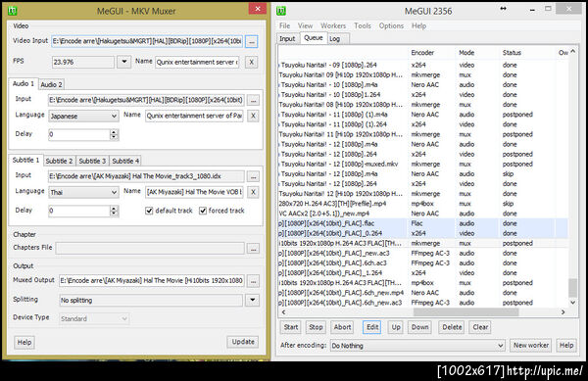Clear the Subtitle 1 track name
The width and height of the screenshot is (588, 381).
pos(254,192)
